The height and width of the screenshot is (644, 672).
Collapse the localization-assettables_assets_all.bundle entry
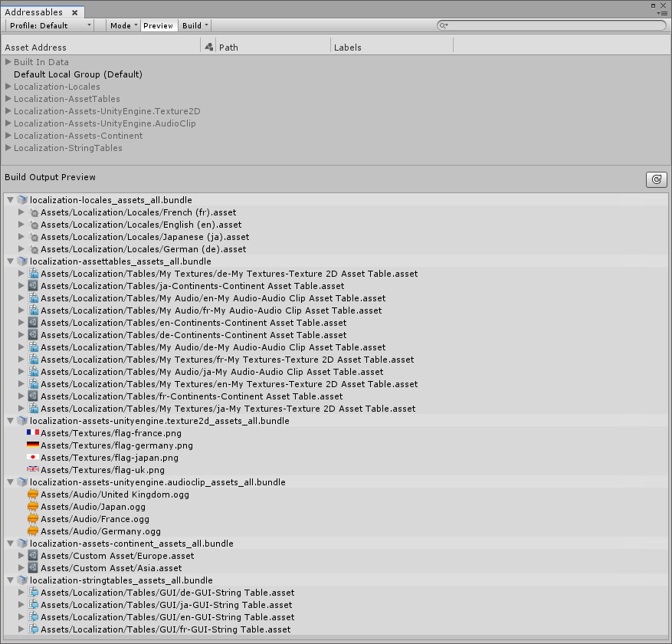point(10,261)
